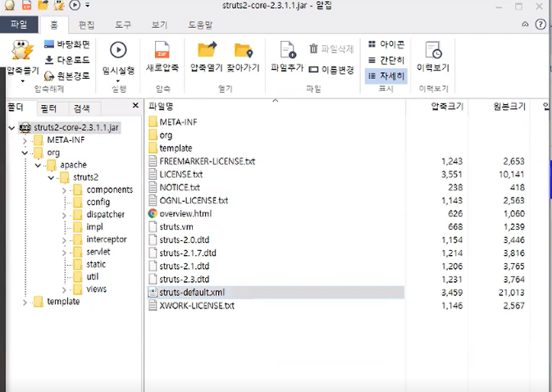
Task: Collapse the ribbon with caret icon
Action: click(x=525, y=25)
